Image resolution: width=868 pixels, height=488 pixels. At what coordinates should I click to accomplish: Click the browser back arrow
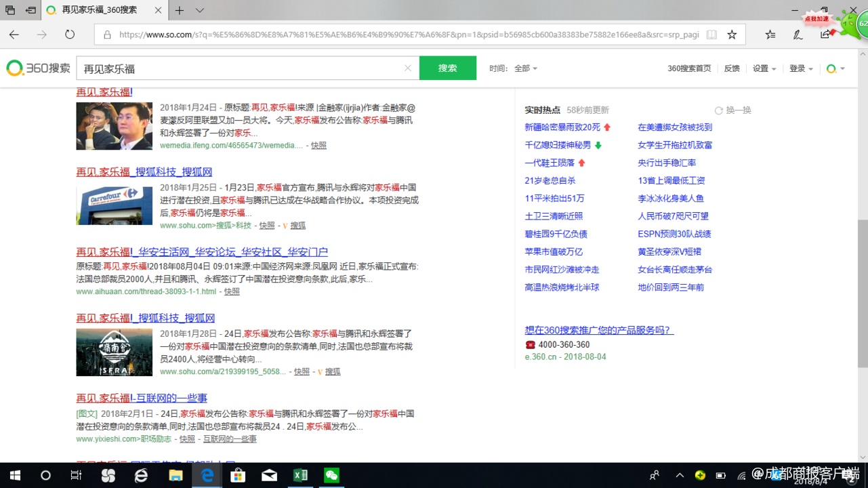click(14, 35)
